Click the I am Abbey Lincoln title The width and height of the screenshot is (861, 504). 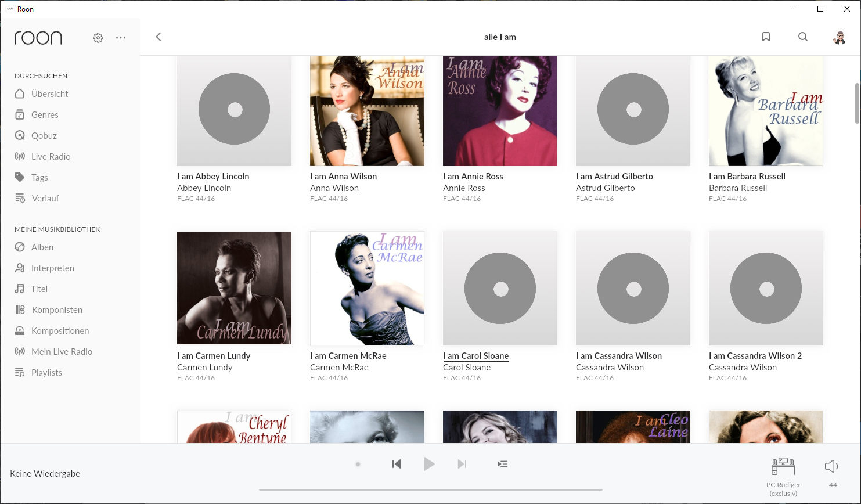213,177
